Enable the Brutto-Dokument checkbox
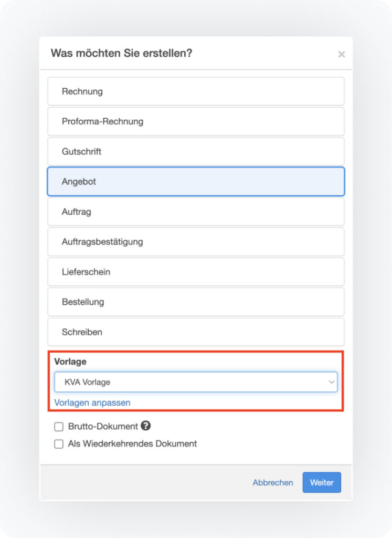The height and width of the screenshot is (538, 392). click(59, 427)
